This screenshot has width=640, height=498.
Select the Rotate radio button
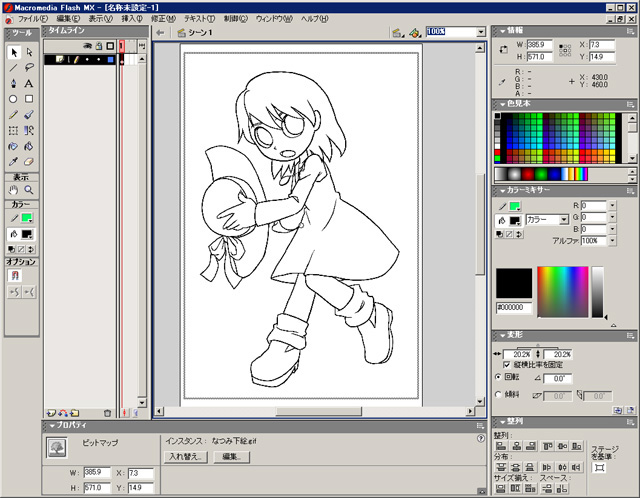click(x=498, y=377)
